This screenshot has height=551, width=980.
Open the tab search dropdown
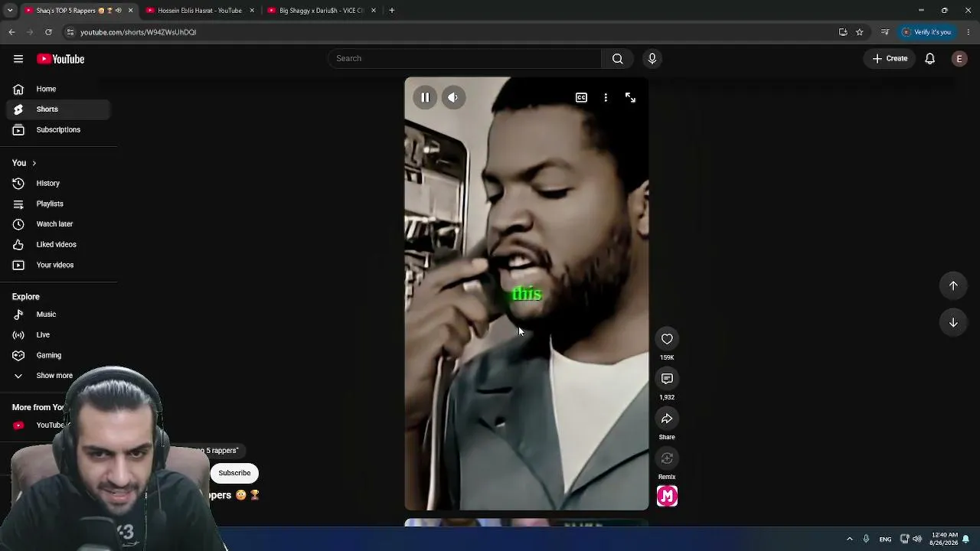10,11
